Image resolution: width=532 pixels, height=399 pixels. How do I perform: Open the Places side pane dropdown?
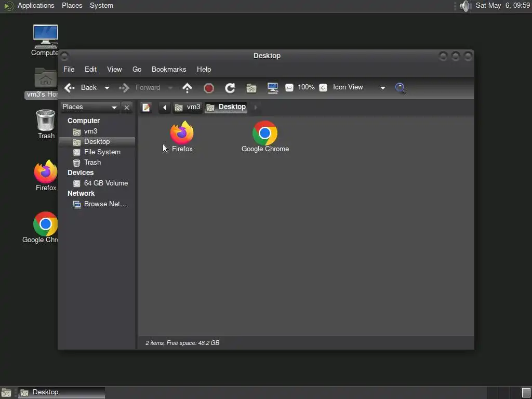click(x=90, y=107)
